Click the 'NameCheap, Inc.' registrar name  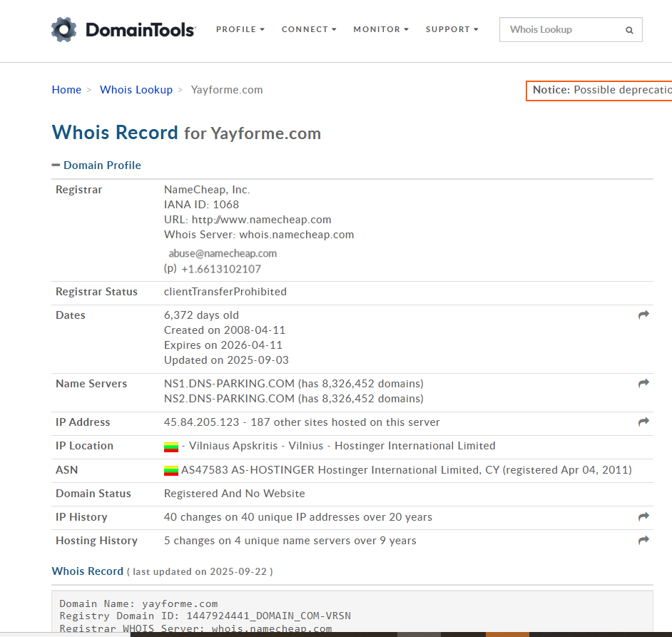point(207,190)
